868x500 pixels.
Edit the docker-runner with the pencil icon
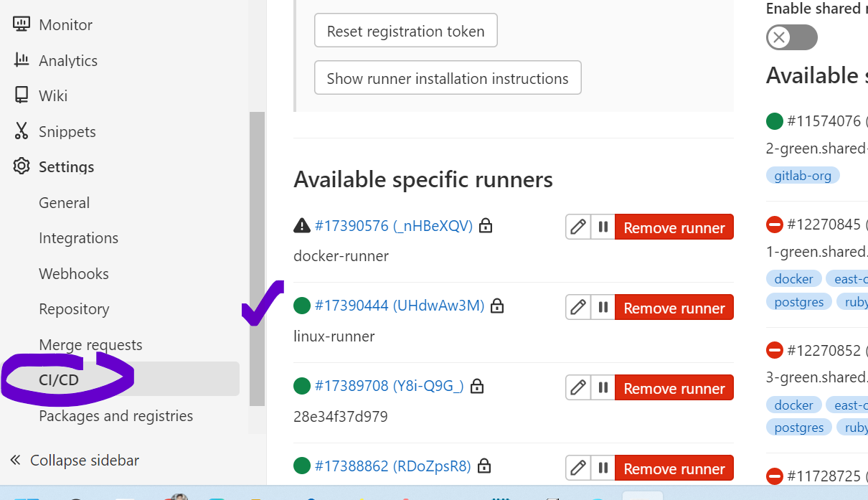pos(577,227)
